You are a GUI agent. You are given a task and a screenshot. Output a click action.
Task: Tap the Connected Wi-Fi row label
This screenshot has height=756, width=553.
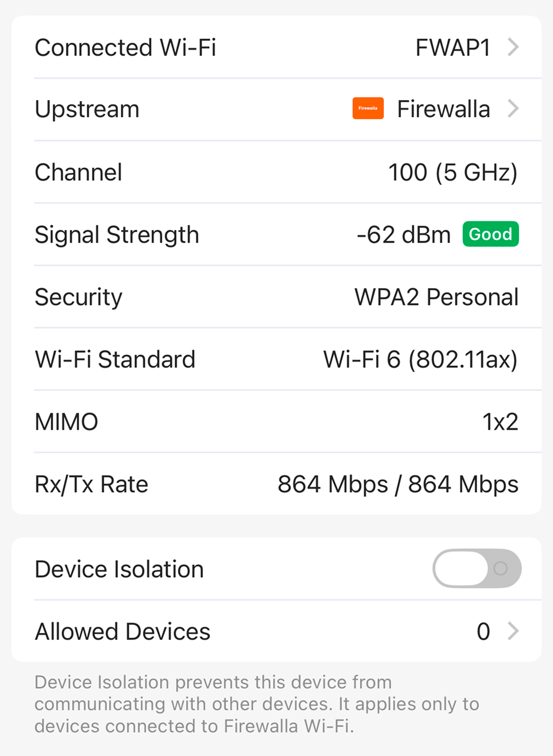tap(125, 48)
